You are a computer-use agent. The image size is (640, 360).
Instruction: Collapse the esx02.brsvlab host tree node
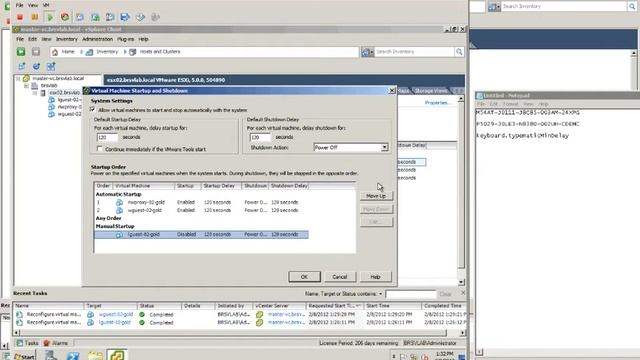click(x=35, y=93)
